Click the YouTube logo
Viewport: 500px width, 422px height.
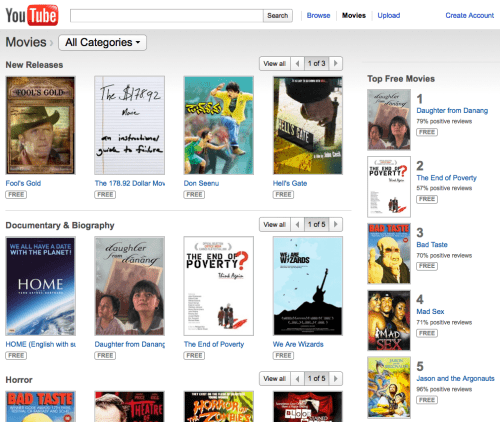click(32, 15)
